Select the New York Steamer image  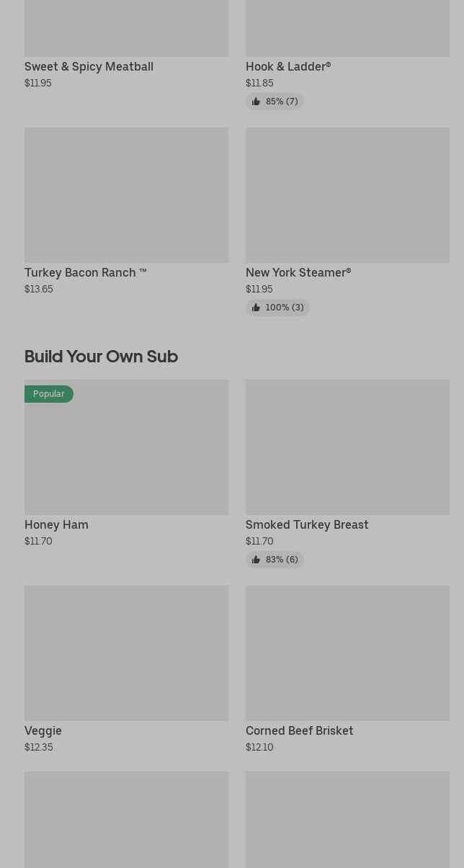[347, 195]
